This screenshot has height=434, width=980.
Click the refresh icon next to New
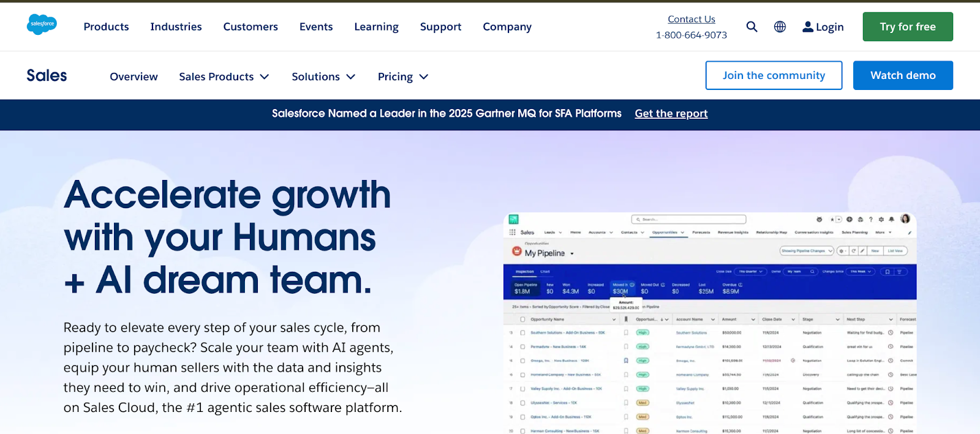click(x=854, y=251)
